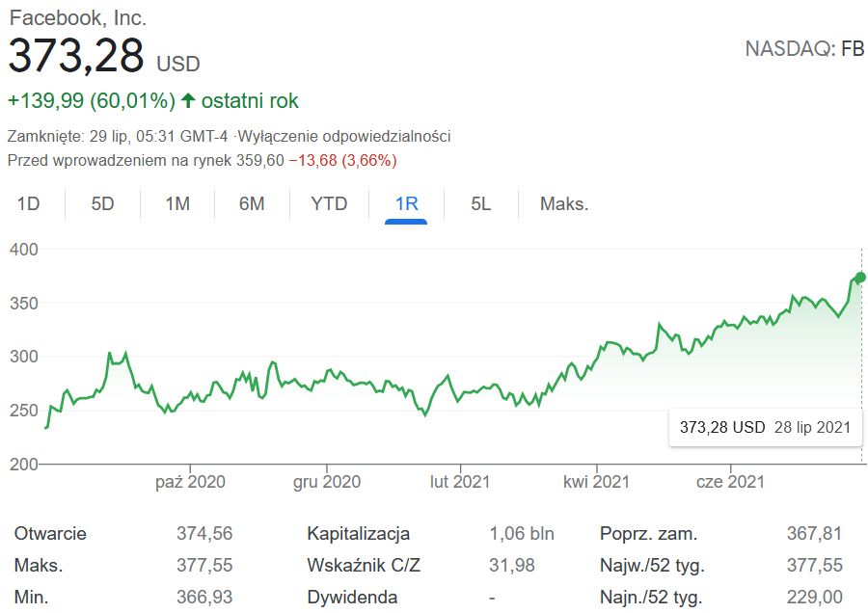Click the large 373,28 price value

75,57
